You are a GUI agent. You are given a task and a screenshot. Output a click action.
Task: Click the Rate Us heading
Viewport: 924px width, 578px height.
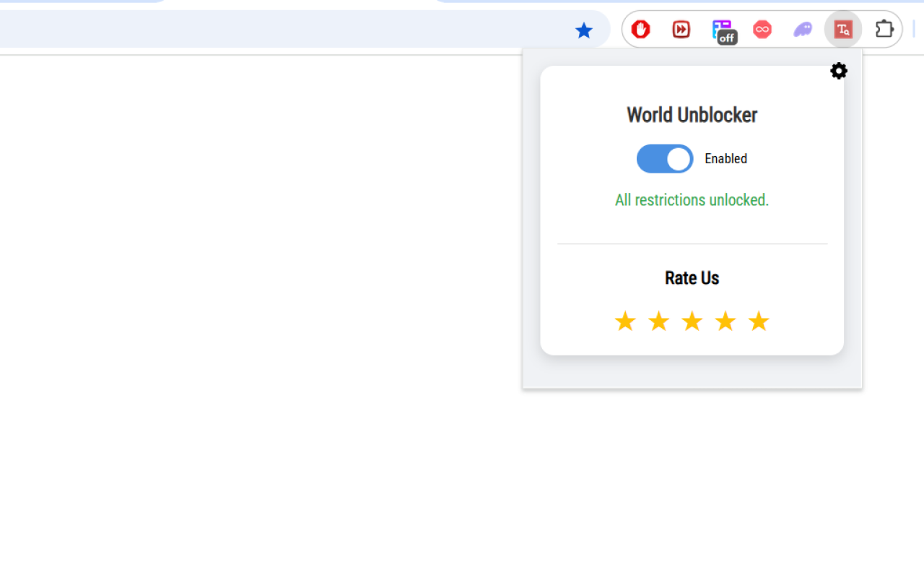click(x=692, y=278)
